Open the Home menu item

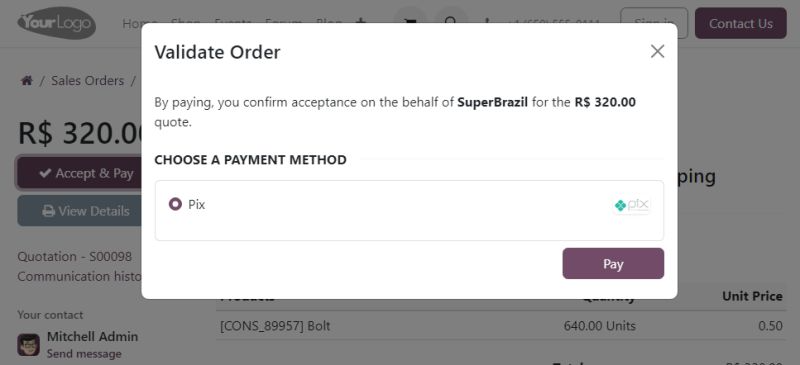coord(134,23)
